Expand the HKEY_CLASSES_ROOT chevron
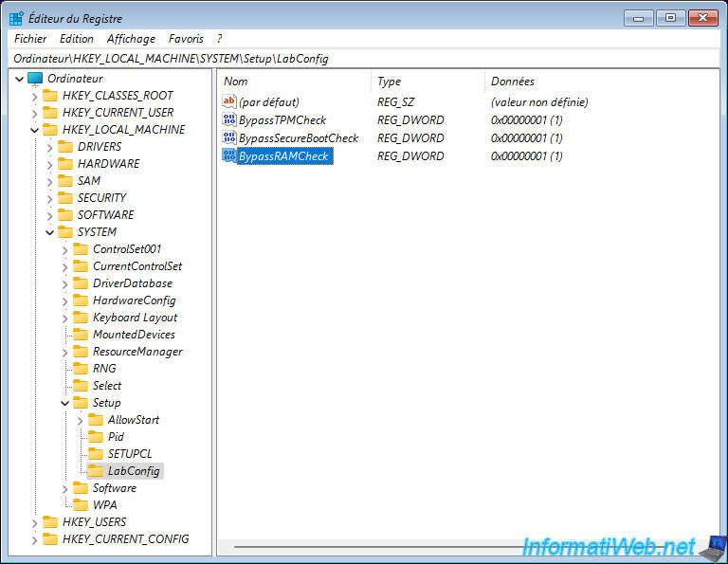This screenshot has width=728, height=564. pos(35,97)
